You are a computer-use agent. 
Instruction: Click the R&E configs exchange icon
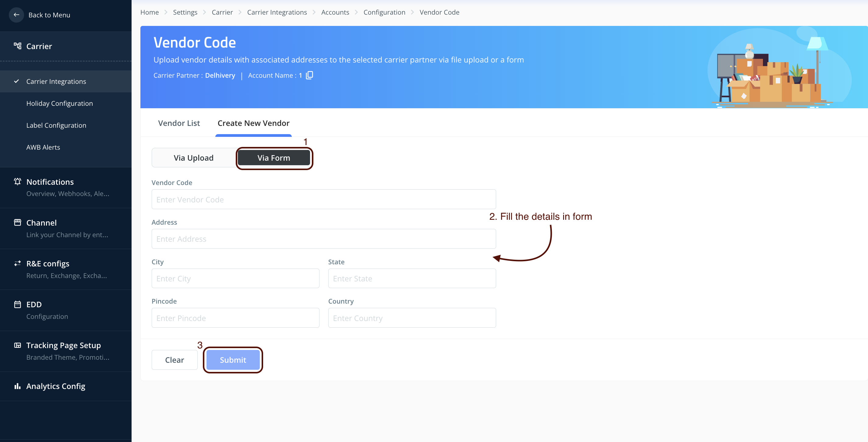(18, 263)
